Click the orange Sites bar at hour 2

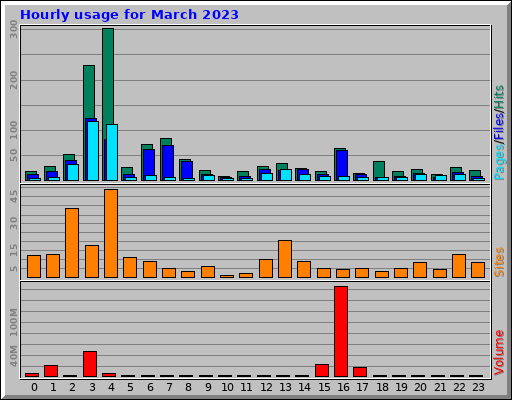tap(72, 243)
